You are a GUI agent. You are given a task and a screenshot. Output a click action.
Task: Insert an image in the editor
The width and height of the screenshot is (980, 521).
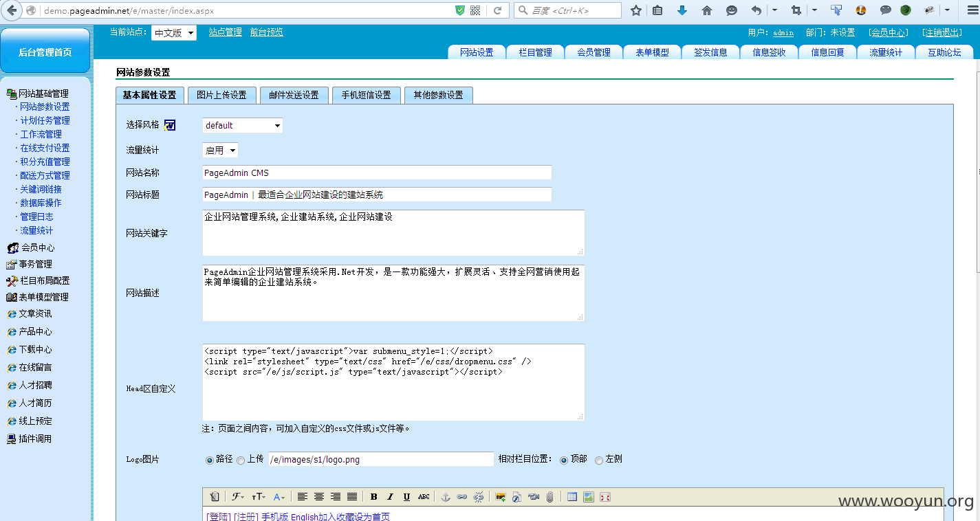[501, 497]
